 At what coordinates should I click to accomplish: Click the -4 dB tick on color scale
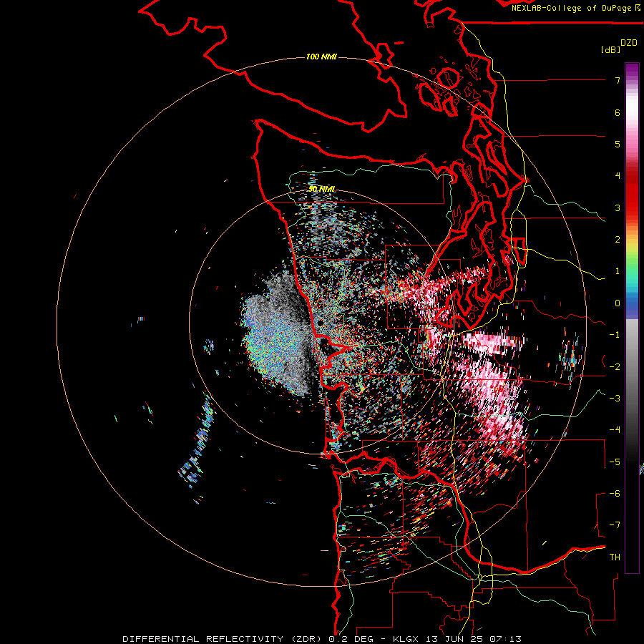tap(615, 429)
